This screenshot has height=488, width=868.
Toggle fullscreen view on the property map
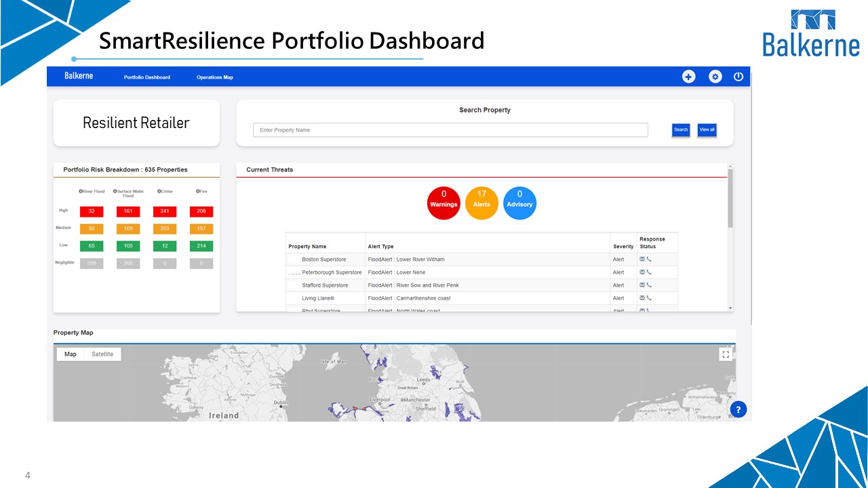click(x=726, y=354)
